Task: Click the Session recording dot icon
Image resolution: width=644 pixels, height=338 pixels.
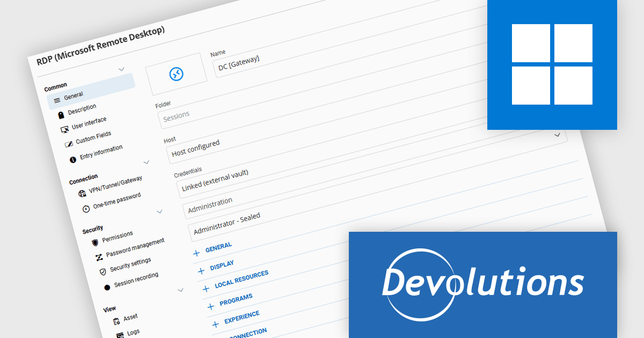Action: coord(107,287)
